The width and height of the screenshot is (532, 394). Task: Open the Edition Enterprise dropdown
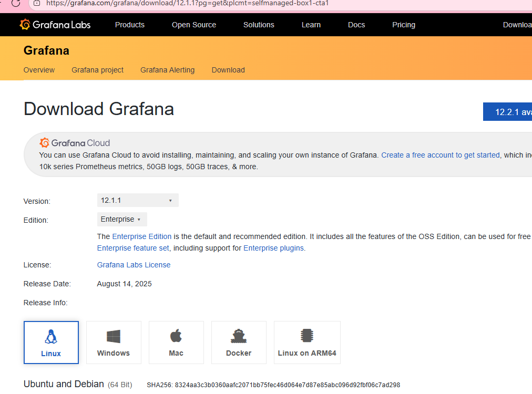tap(122, 220)
